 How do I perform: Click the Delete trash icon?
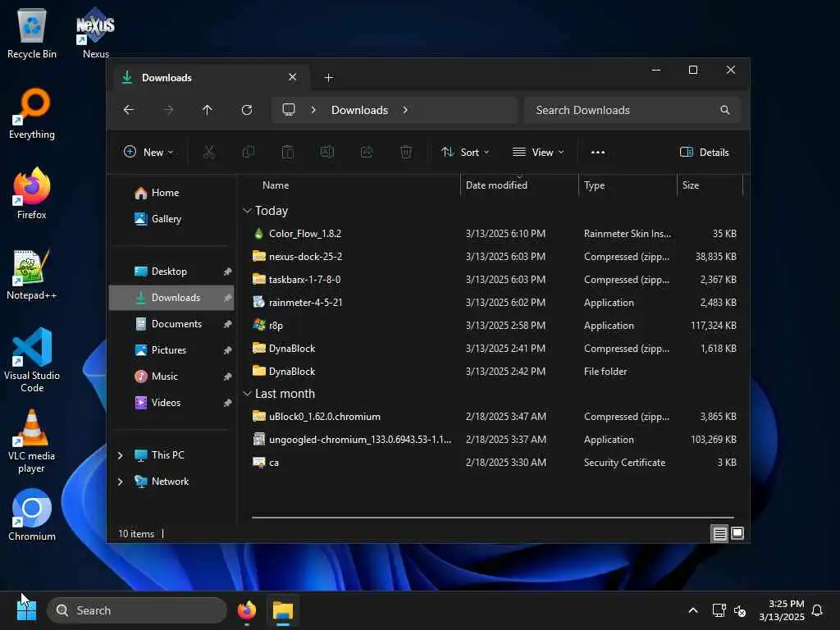pyautogui.click(x=406, y=152)
